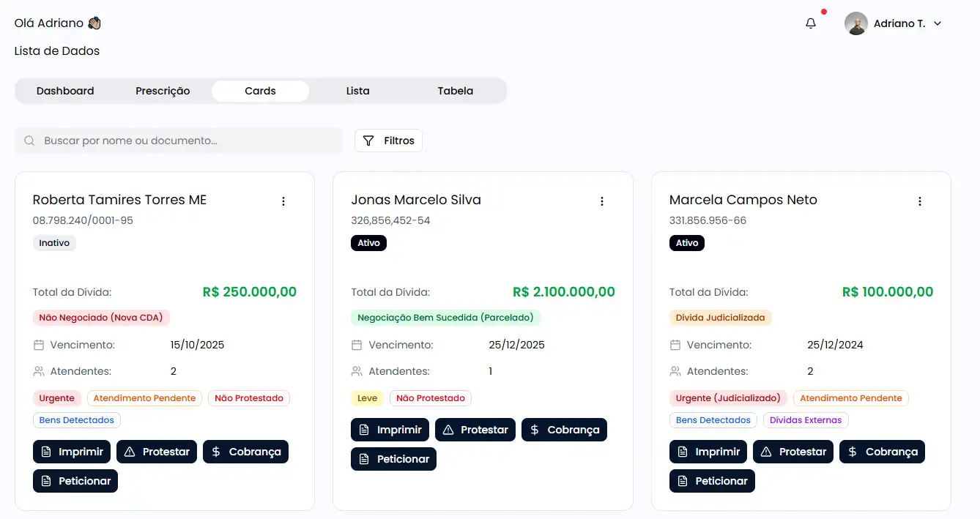Click Imprimir document icon on Marcela card
Image resolution: width=980 pixels, height=519 pixels.
[683, 452]
